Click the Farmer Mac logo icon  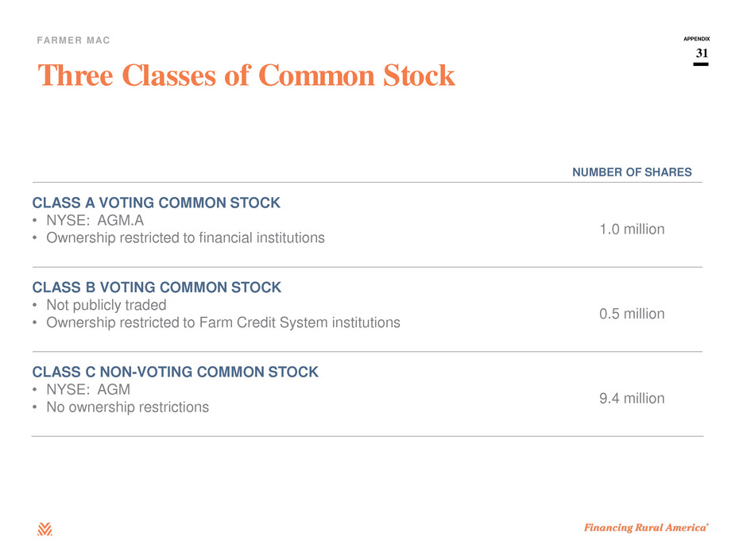click(45, 529)
